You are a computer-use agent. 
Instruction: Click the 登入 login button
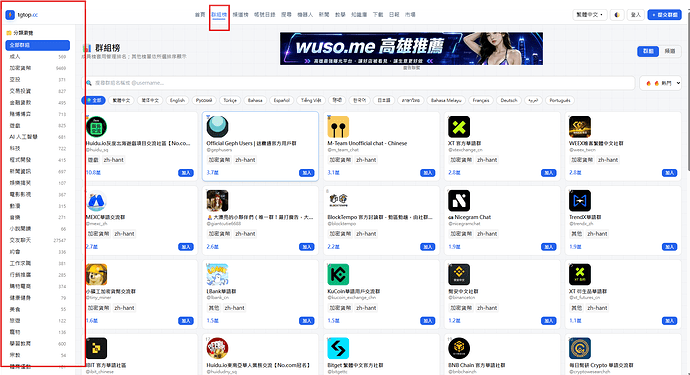(x=635, y=15)
